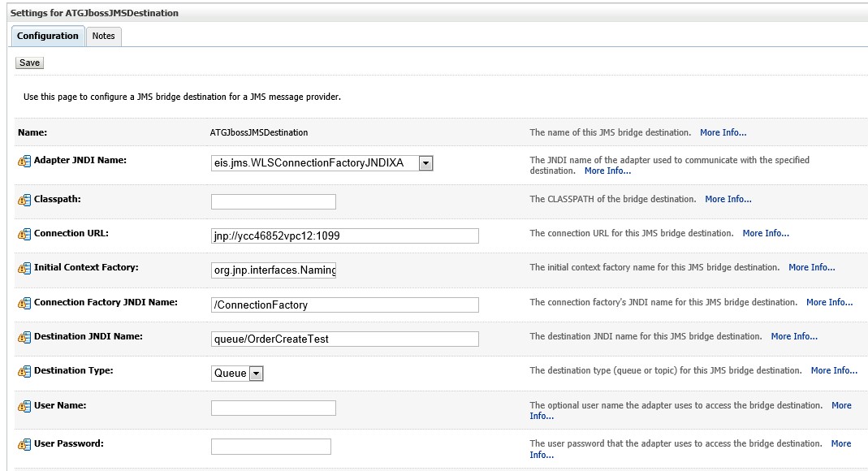The image size is (868, 471).
Task: Click the Save button
Action: click(28, 62)
